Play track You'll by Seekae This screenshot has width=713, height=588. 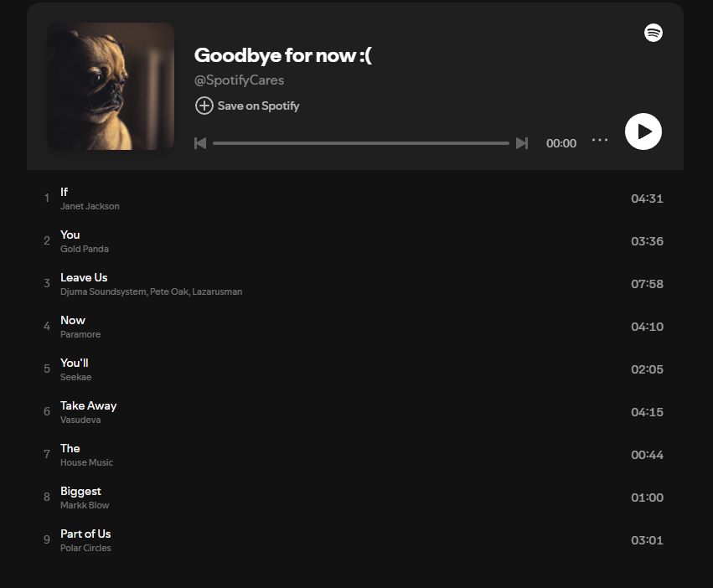[x=74, y=363]
